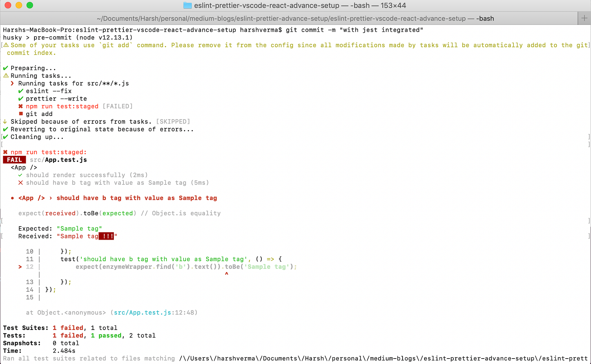Click the '[SKIPPED]' status label
The image size is (591, 364).
173,122
